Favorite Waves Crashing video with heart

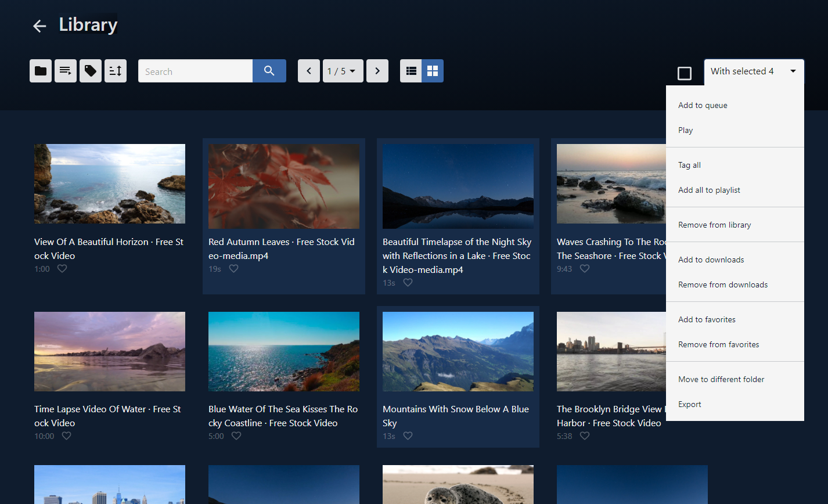pos(585,269)
